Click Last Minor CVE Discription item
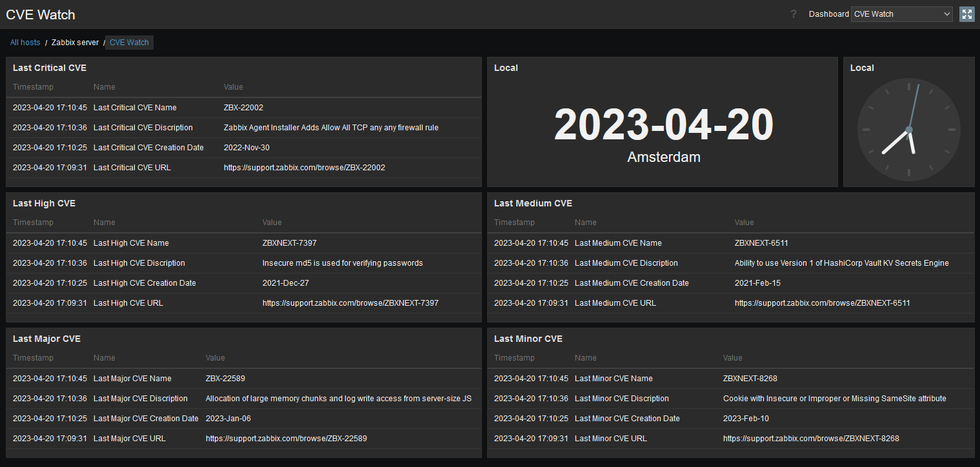The image size is (980, 467). tap(622, 399)
